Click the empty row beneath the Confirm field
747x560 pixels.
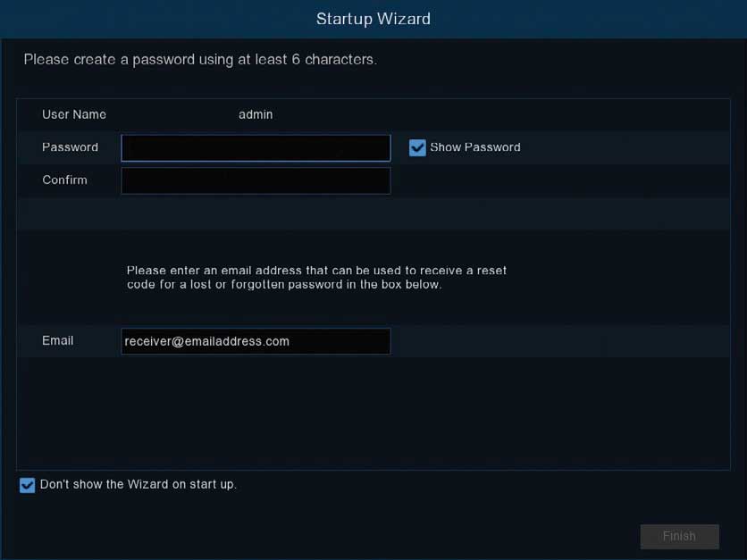point(373,213)
